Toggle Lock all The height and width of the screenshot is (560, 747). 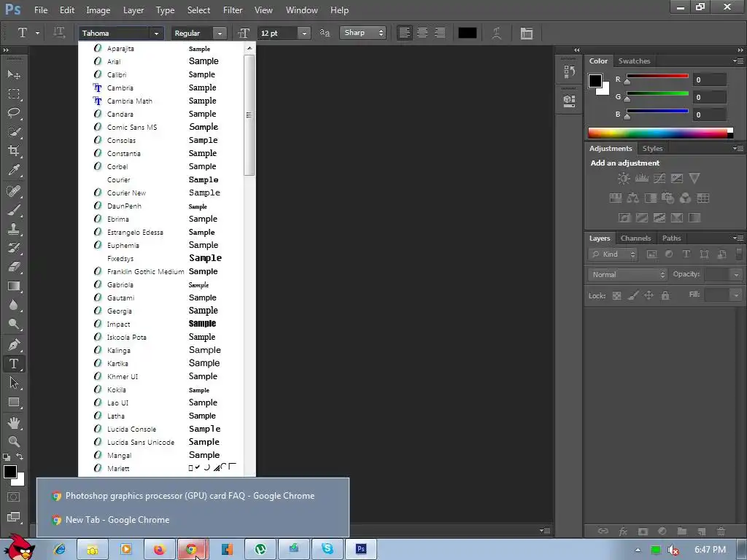pyautogui.click(x=665, y=296)
